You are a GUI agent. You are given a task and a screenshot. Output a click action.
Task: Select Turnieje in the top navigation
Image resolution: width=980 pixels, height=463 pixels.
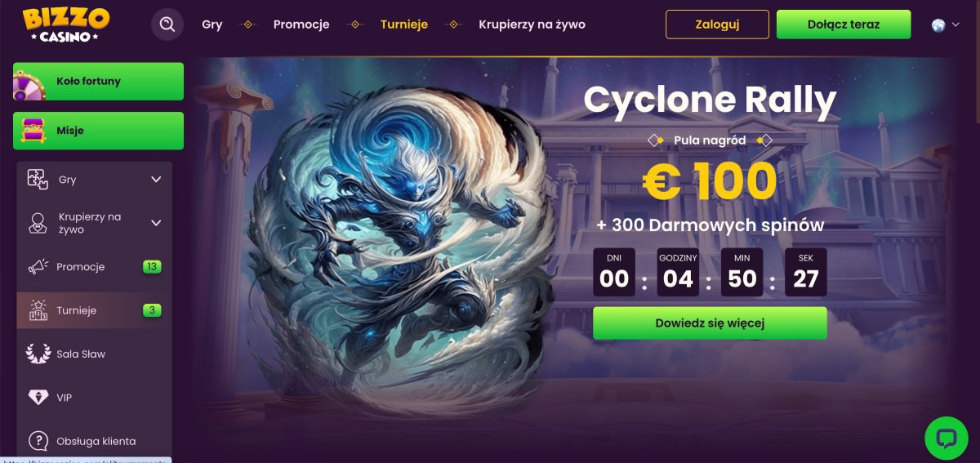pyautogui.click(x=404, y=24)
